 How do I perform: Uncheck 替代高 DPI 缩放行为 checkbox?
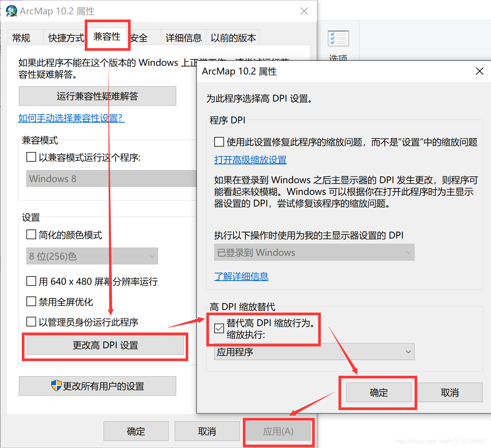click(219, 328)
